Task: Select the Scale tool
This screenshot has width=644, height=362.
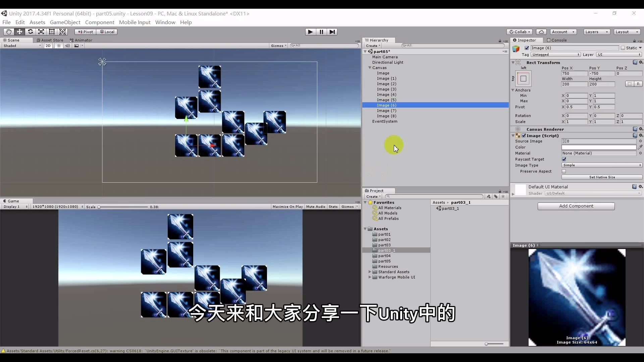Action: 41,32
